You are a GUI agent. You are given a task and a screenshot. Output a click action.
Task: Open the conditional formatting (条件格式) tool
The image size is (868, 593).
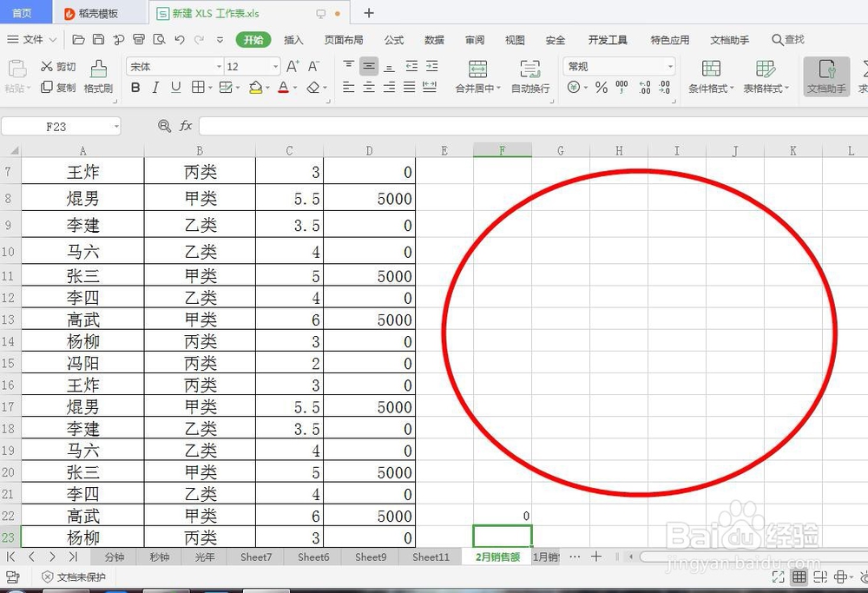pos(712,76)
